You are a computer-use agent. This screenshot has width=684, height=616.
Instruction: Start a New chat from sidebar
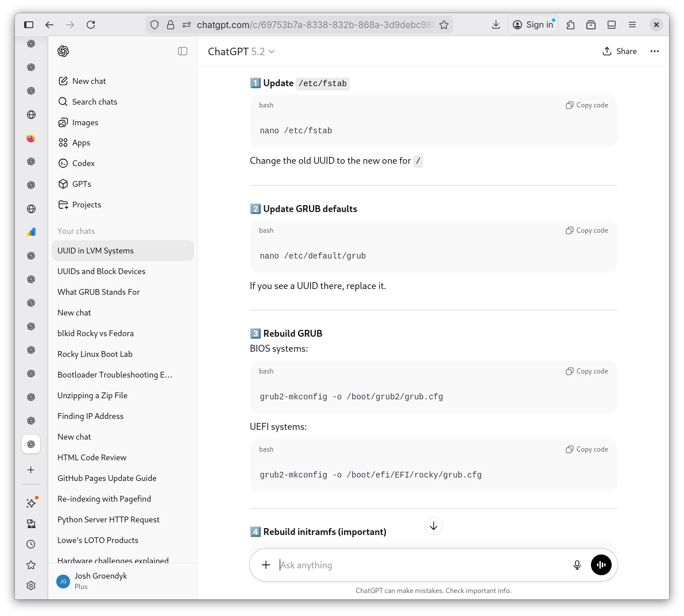pos(89,81)
